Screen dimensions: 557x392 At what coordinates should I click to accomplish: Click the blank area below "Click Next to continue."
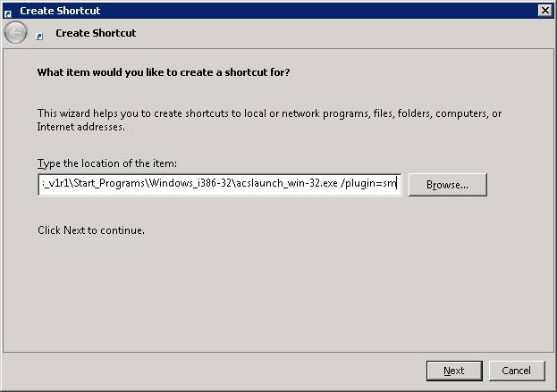[x=268, y=295]
